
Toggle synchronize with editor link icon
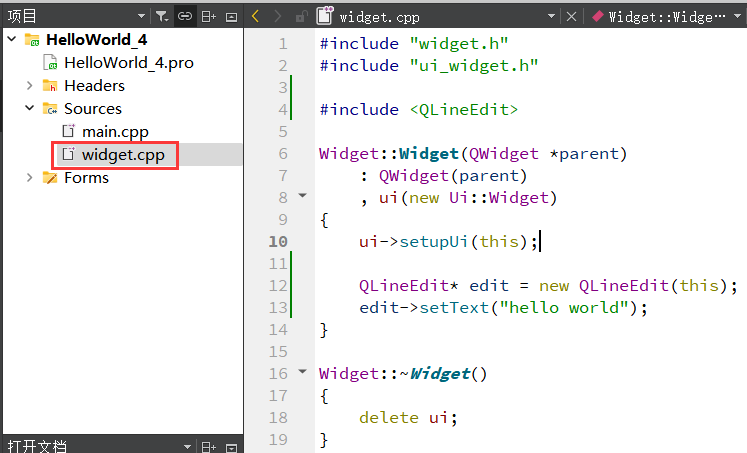185,17
